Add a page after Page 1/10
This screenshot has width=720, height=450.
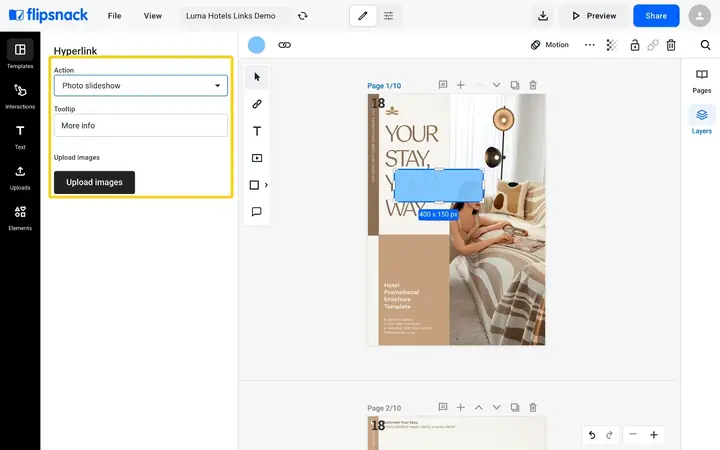461,85
